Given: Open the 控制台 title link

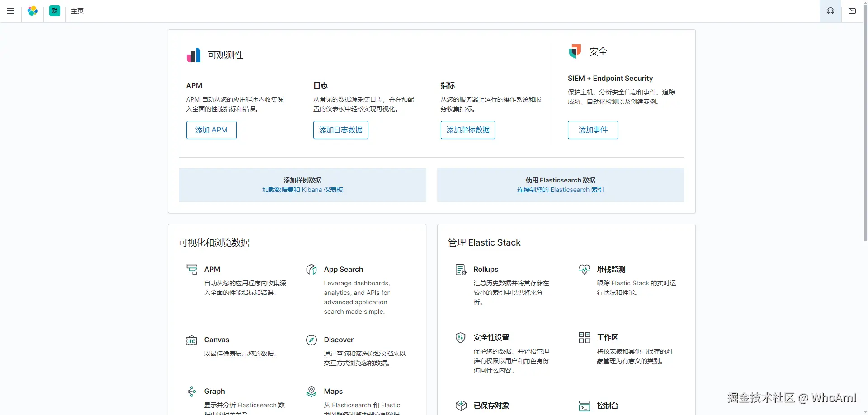Looking at the screenshot, I should coord(608,406).
